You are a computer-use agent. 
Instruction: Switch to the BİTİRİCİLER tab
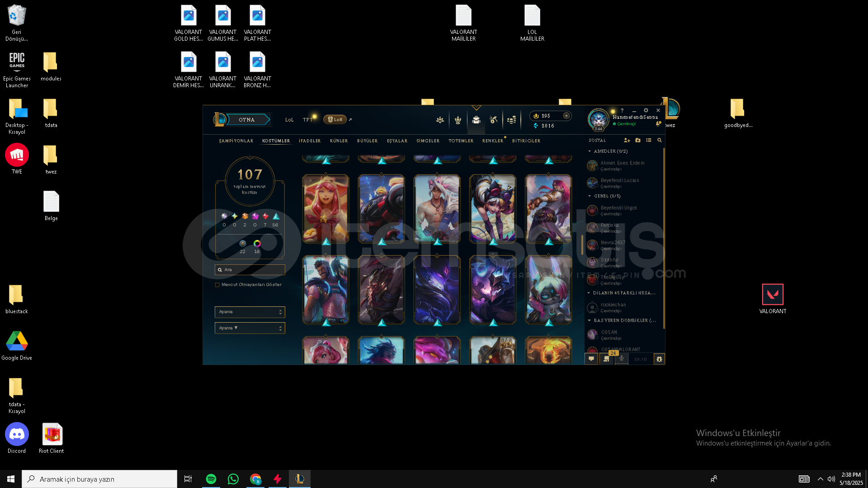[526, 141]
